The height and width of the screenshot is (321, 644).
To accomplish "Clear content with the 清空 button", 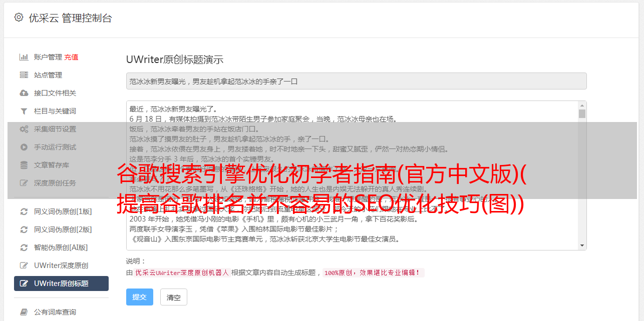I will 173,297.
